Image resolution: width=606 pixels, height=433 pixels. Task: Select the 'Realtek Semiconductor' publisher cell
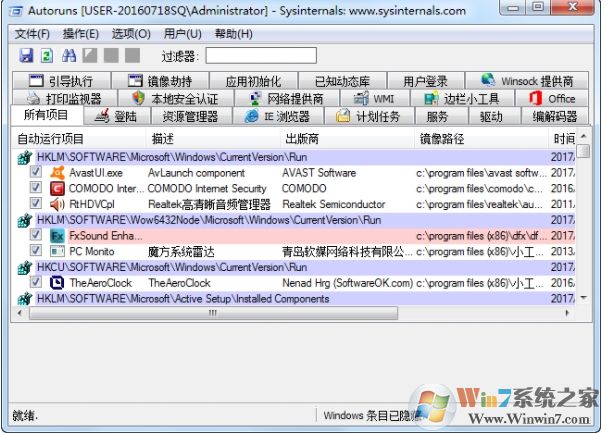pos(334,204)
